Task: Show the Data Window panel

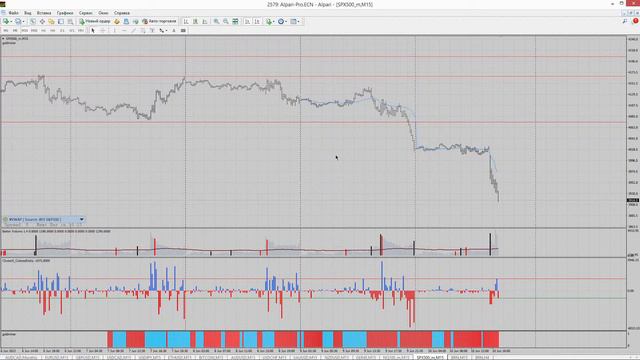Action: pyautogui.click(x=42, y=21)
